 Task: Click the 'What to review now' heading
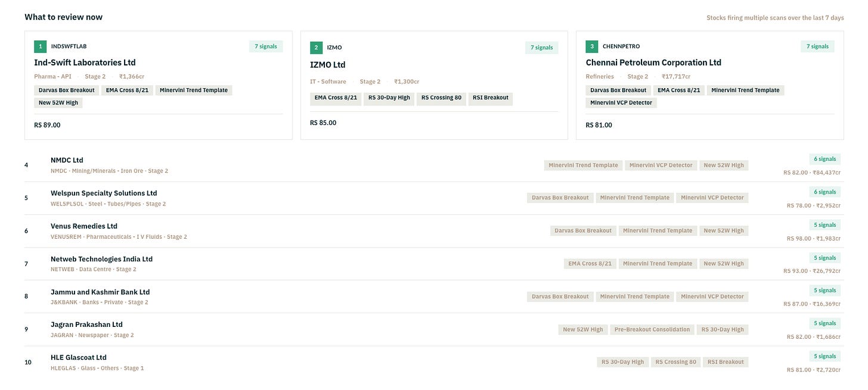point(64,17)
